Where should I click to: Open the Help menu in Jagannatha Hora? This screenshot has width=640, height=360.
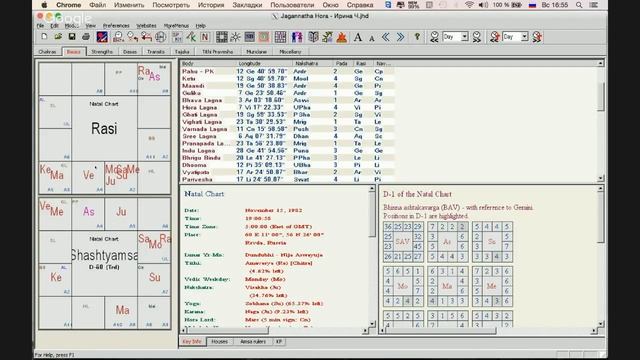pyautogui.click(x=200, y=26)
